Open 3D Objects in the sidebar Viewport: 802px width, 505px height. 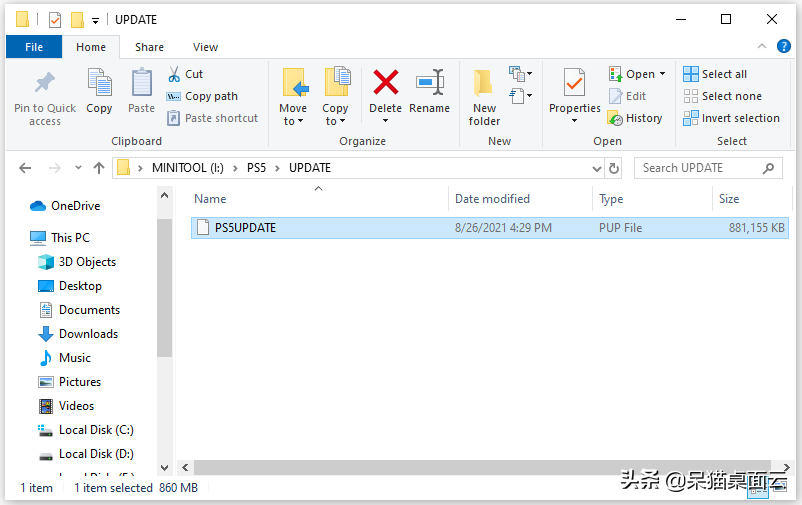[x=77, y=261]
